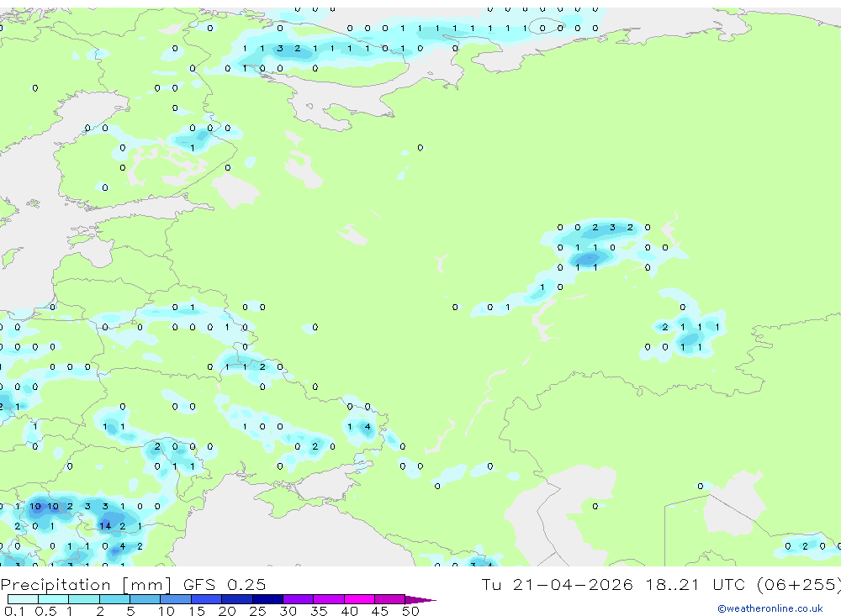
Task: Select legend swatch between 0.1 and 0.5
Action: click(x=23, y=599)
